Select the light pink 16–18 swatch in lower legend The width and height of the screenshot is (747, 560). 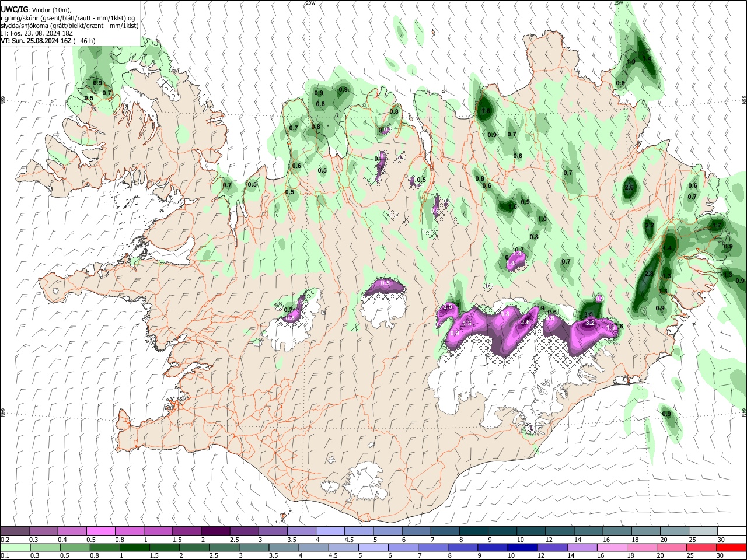[612, 547]
